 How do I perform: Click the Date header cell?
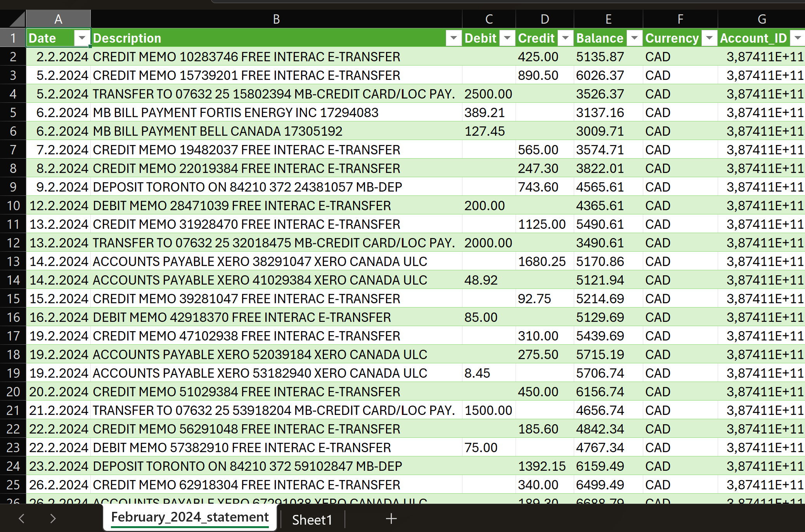point(58,38)
